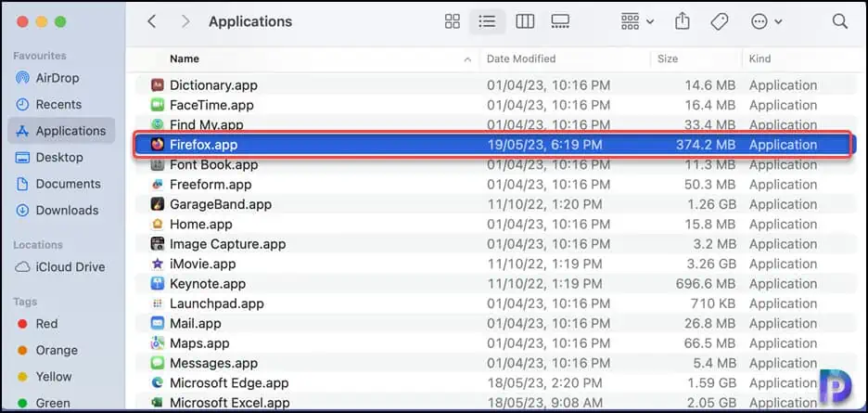This screenshot has height=413, width=868.
Task: Click the 1.26 GB size value
Action: [711, 204]
